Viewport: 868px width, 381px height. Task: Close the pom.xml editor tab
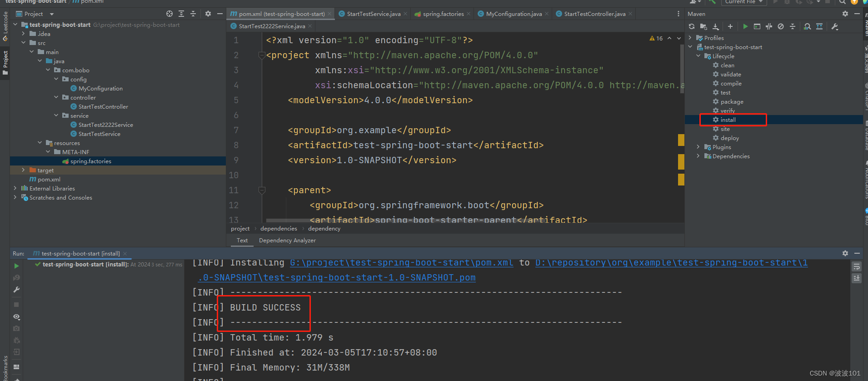pyautogui.click(x=329, y=14)
